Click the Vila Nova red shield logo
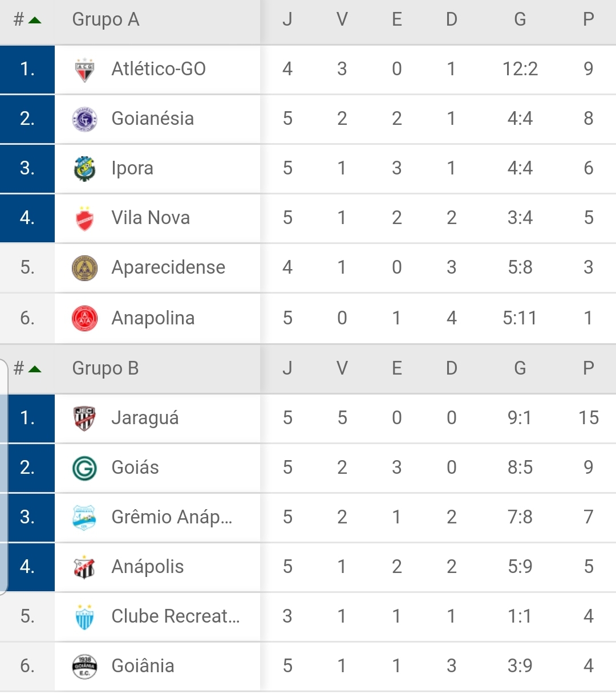 coord(84,218)
